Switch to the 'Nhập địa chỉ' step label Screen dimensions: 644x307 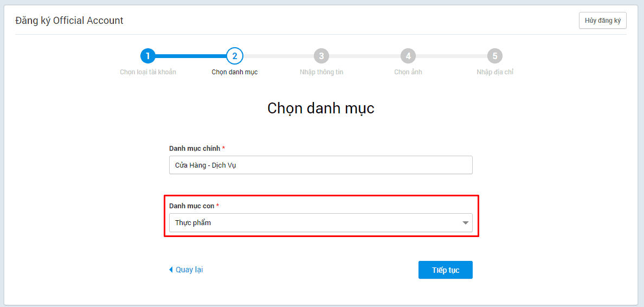[494, 72]
